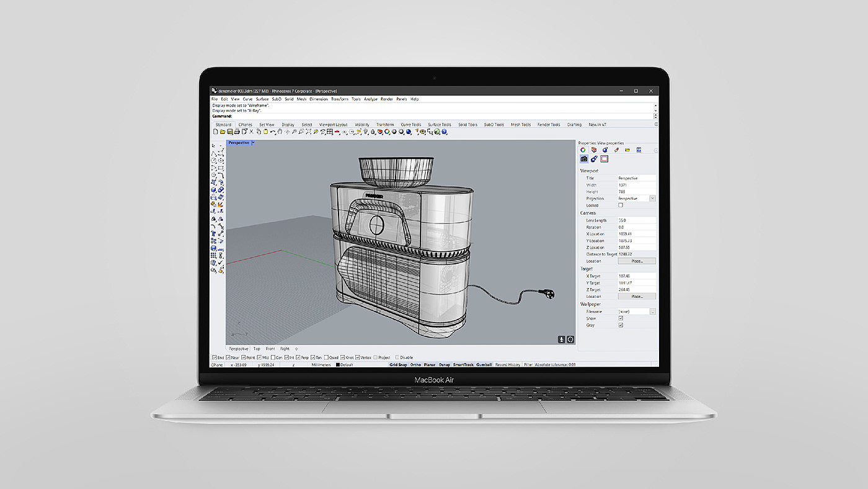Open the Projection dropdown

tap(652, 199)
